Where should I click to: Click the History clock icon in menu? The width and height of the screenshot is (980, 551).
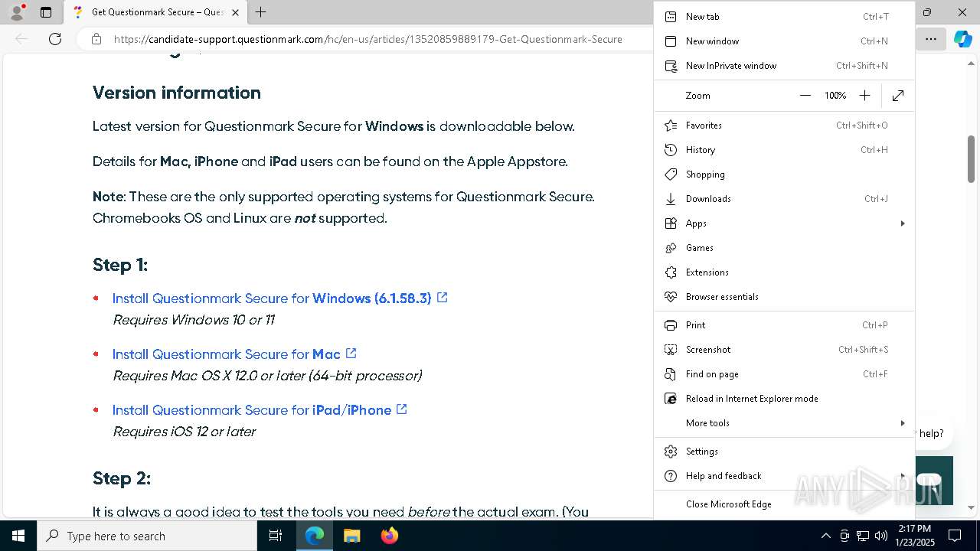click(x=671, y=150)
